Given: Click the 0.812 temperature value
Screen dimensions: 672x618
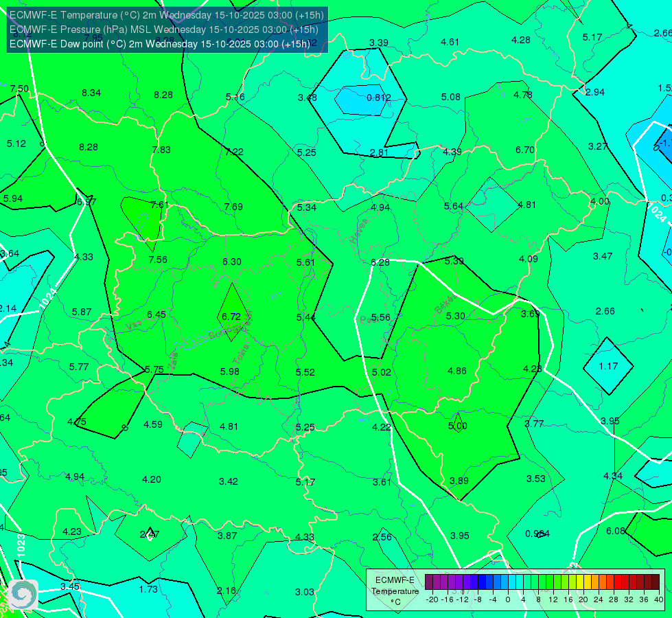Looking at the screenshot, I should tap(378, 98).
